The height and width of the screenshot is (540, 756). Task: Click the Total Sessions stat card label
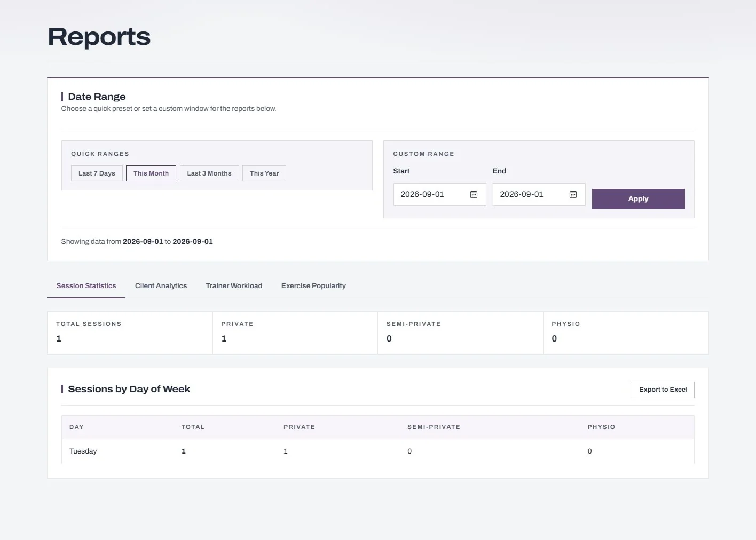coord(89,324)
